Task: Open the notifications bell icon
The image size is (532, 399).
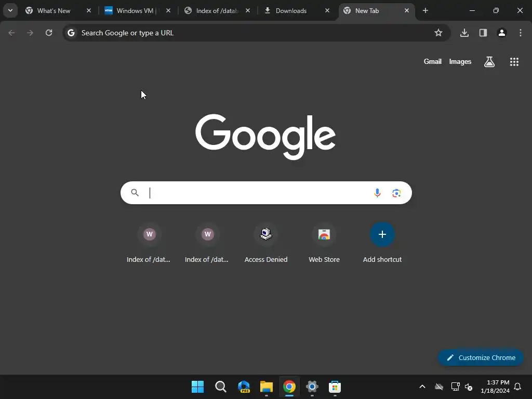Action: click(518, 387)
